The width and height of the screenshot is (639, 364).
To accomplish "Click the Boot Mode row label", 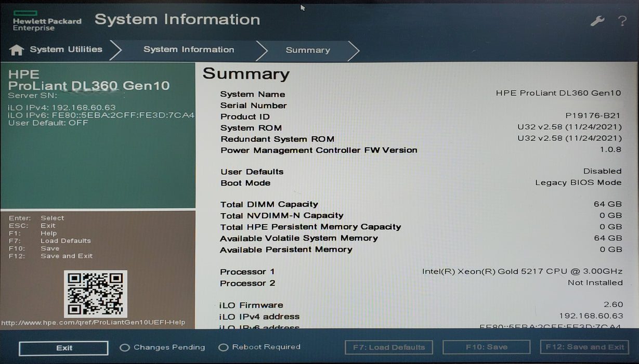I will [x=245, y=183].
